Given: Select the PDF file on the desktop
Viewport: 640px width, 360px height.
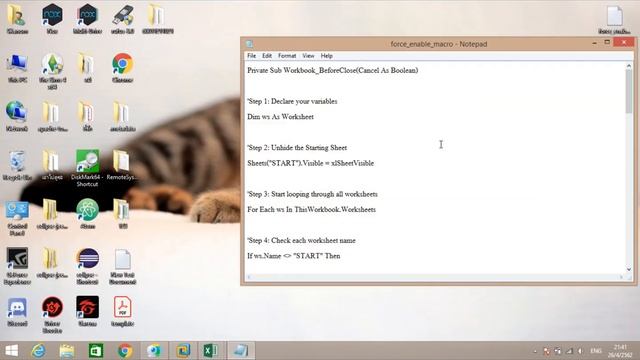Looking at the screenshot, I should click(x=122, y=311).
